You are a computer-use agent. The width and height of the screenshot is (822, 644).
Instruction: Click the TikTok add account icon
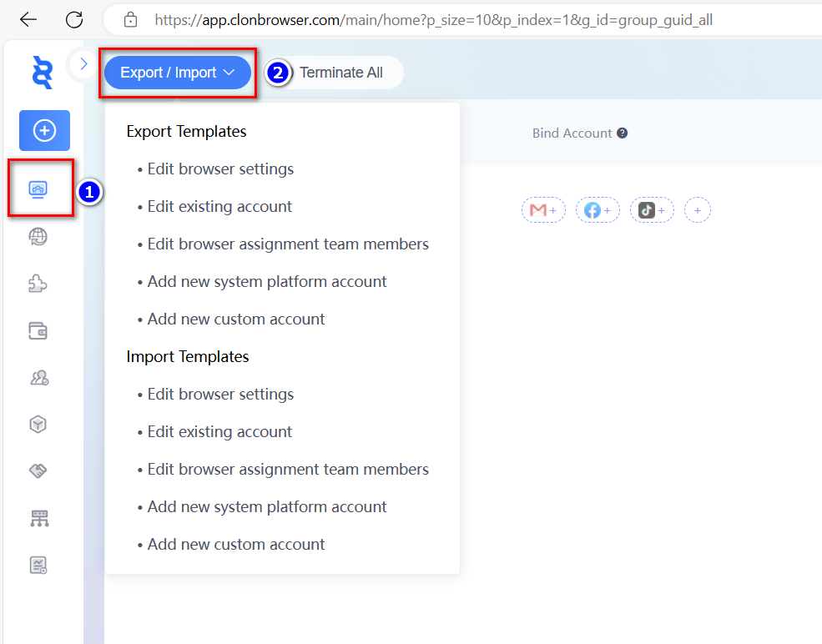point(652,211)
